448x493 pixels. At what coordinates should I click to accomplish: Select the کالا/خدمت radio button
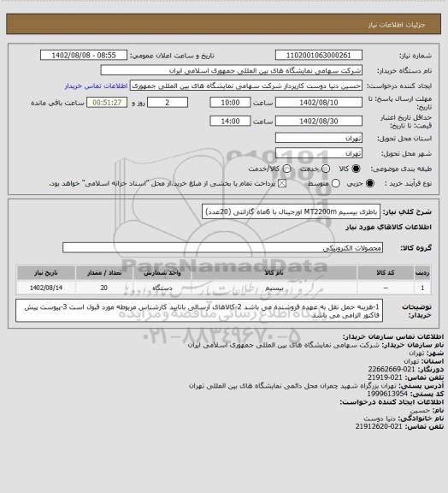tap(286, 169)
